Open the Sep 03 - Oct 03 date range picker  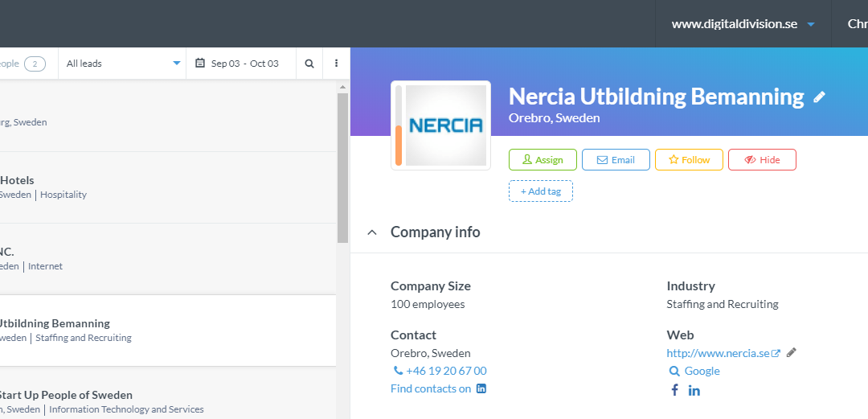[241, 64]
